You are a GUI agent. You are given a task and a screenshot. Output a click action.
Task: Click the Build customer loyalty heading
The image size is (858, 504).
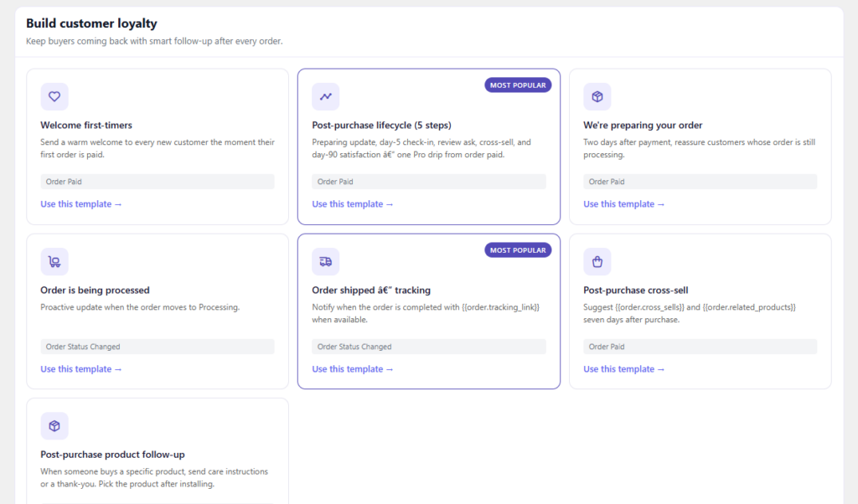click(91, 23)
